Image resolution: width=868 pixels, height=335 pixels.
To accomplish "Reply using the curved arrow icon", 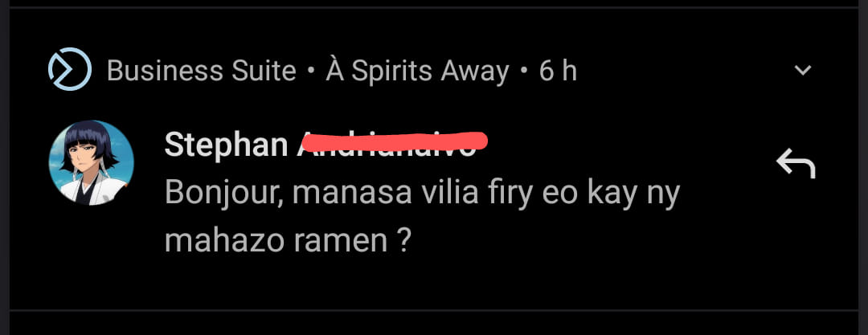I will coord(796,165).
